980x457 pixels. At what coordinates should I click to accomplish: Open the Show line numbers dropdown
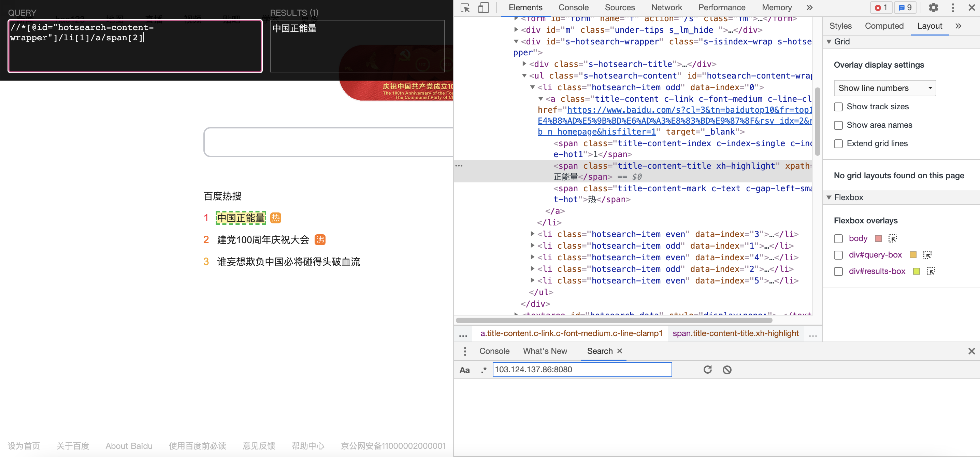884,88
